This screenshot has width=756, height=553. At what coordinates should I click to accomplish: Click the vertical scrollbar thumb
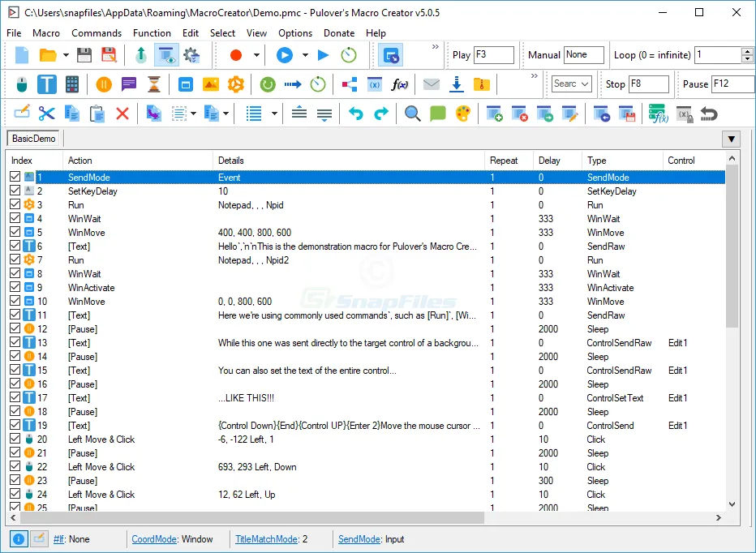point(732,246)
